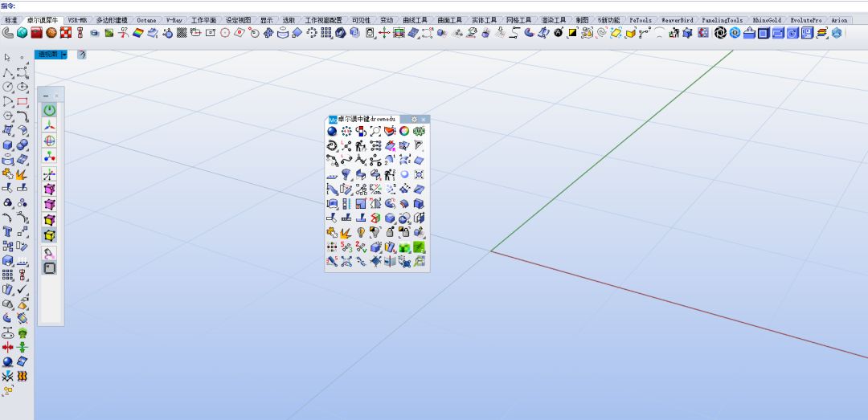The width and height of the screenshot is (868, 420).
Task: Click the red-green wireframe box icon in panel
Action: [375, 218]
